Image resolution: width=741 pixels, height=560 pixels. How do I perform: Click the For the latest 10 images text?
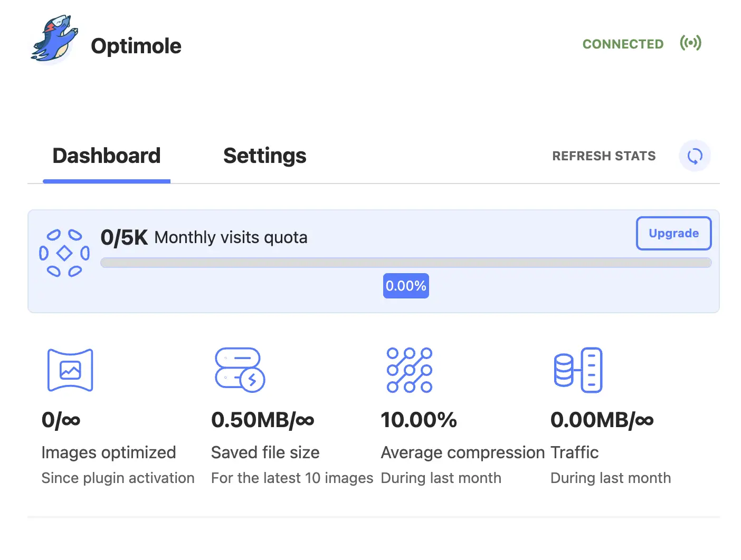pyautogui.click(x=292, y=478)
